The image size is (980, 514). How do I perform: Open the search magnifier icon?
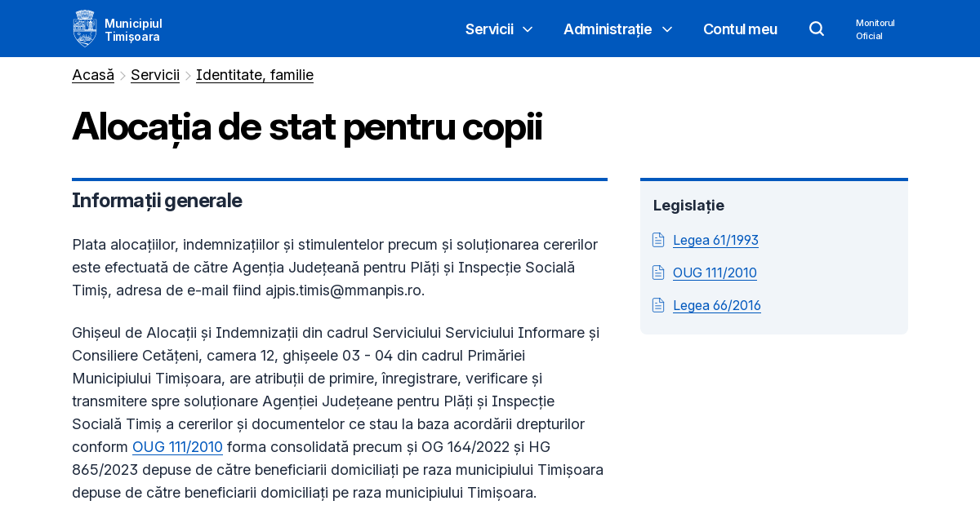click(817, 29)
